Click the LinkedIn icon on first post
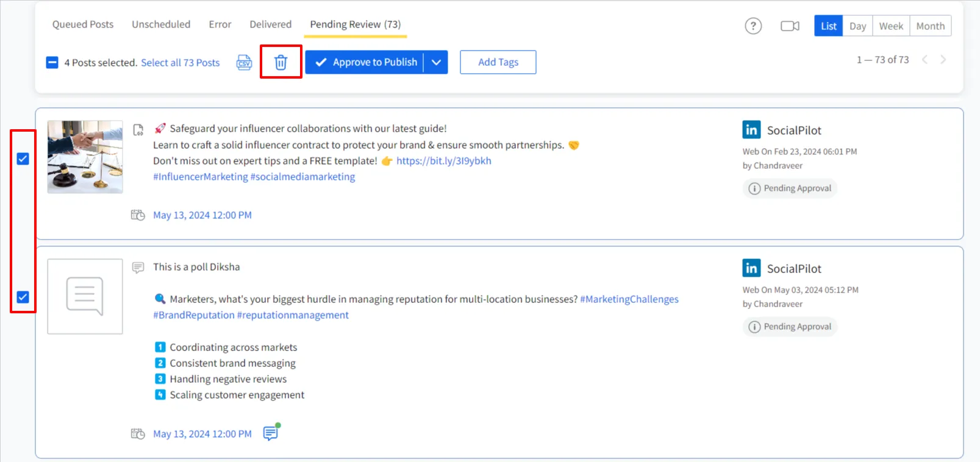 pos(751,130)
